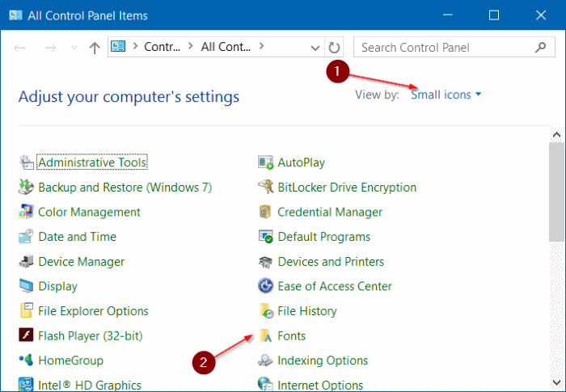The height and width of the screenshot is (392, 566).
Task: Click the Color Management icon
Action: point(27,212)
